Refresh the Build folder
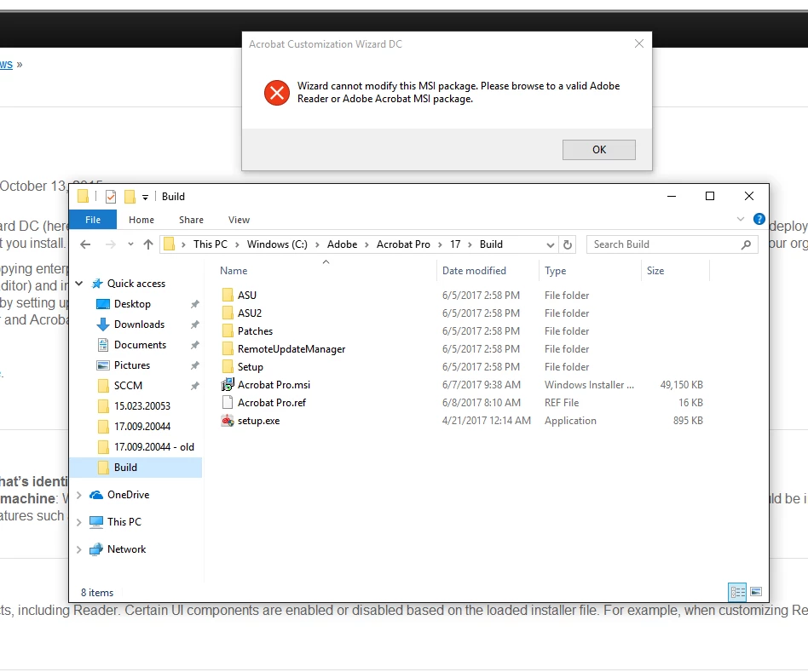The width and height of the screenshot is (808, 672). pos(568,244)
